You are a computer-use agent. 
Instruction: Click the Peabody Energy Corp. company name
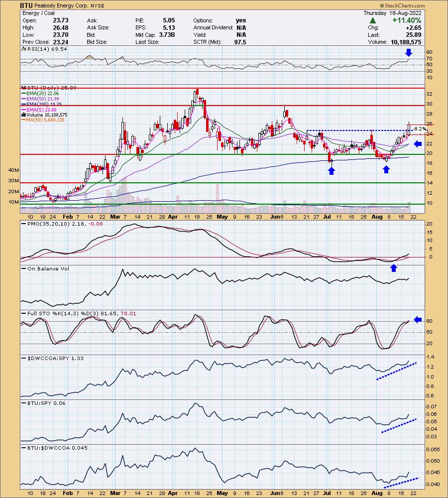click(x=61, y=5)
